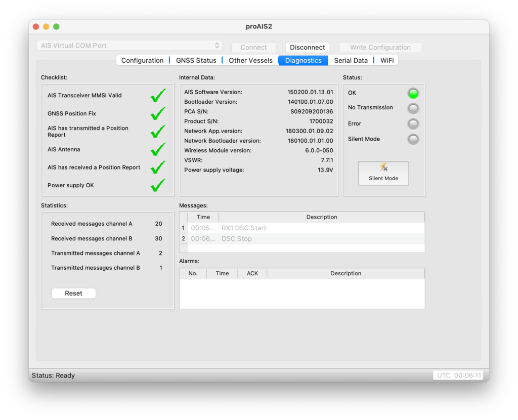Click Transmitted messages channel A count 2
518x420 pixels.
[160, 253]
